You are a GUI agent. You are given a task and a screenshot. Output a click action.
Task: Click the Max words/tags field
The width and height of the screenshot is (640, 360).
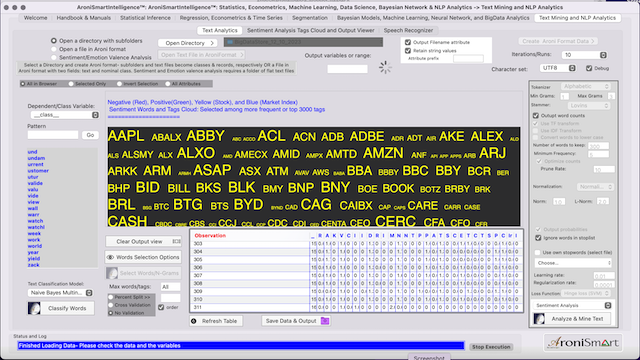click(x=170, y=287)
